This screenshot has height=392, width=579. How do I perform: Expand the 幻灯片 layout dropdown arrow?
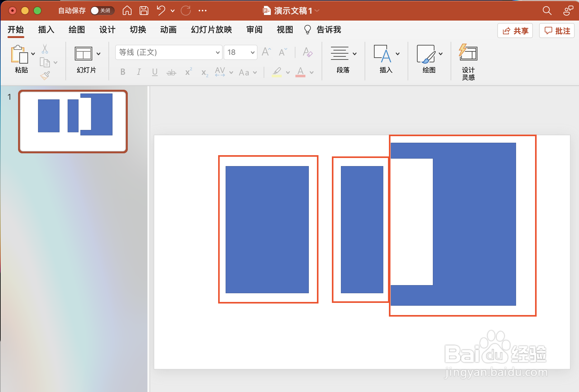(x=98, y=54)
